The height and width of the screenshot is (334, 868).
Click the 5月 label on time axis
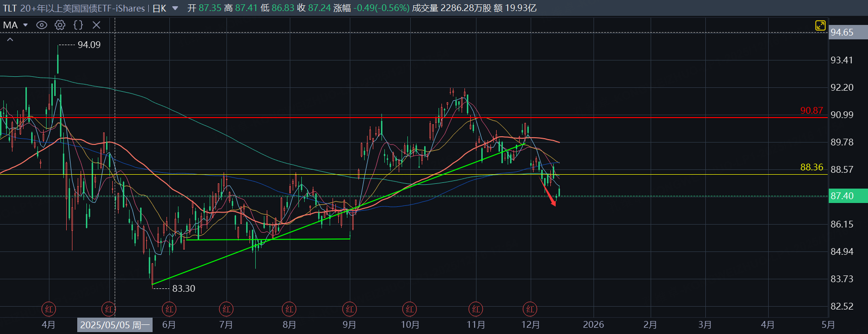click(x=828, y=325)
